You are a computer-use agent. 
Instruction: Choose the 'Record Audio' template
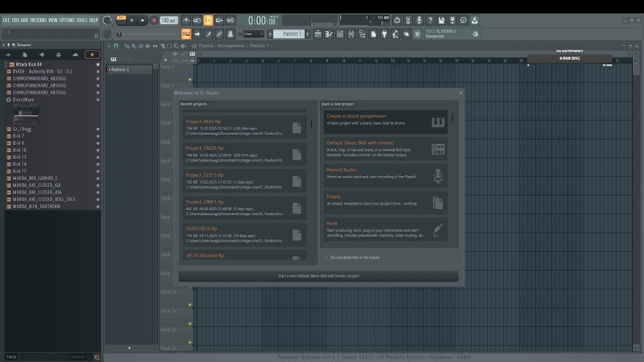point(385,176)
